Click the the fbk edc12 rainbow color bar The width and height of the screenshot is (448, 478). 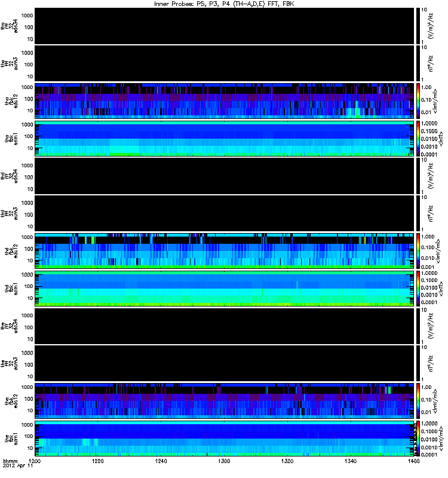point(418,401)
